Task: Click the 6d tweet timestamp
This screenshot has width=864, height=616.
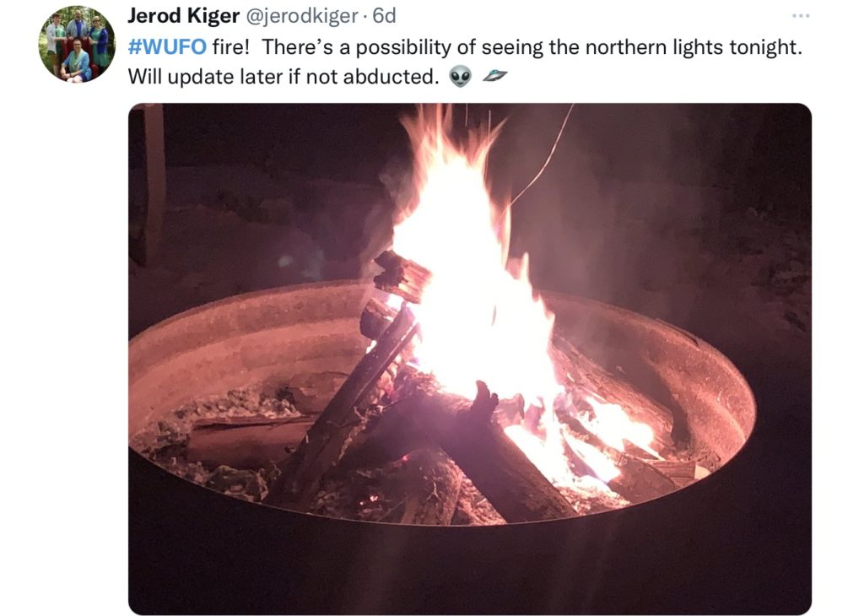Action: click(x=384, y=16)
